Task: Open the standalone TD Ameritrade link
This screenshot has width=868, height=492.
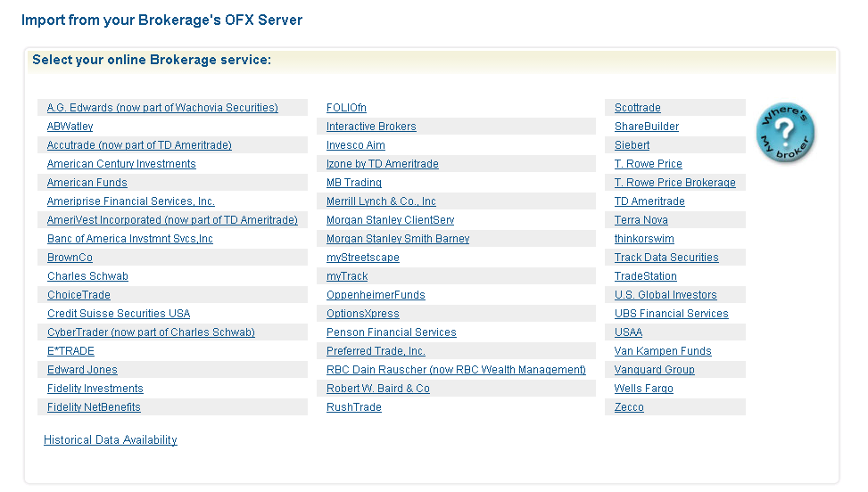Action: [649, 201]
